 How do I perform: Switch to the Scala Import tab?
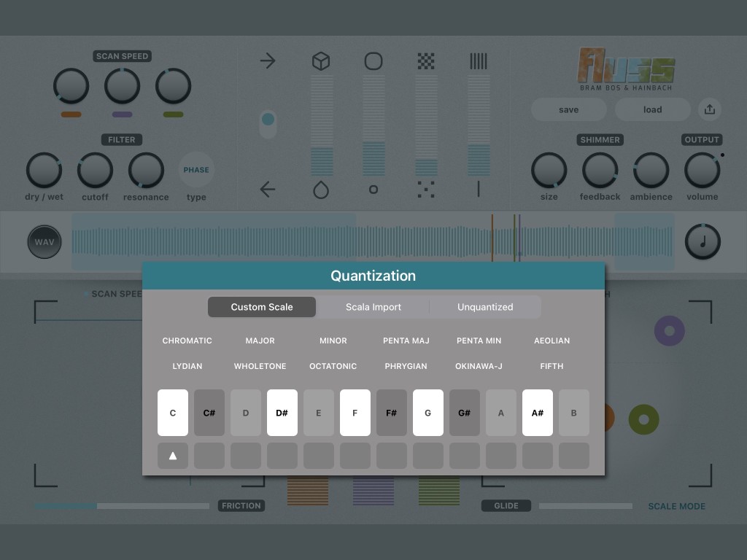373,307
